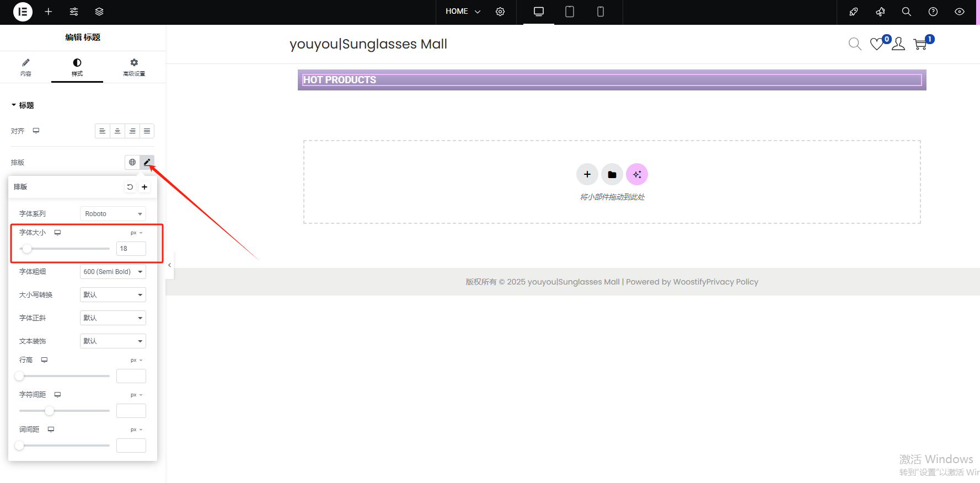Screen dimensions: 980x483
Task: Open the font weight 600 dropdown
Action: [113, 272]
